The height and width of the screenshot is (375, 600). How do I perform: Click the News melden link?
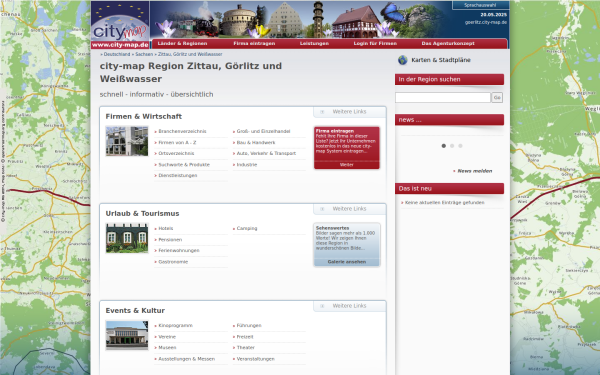(x=474, y=171)
